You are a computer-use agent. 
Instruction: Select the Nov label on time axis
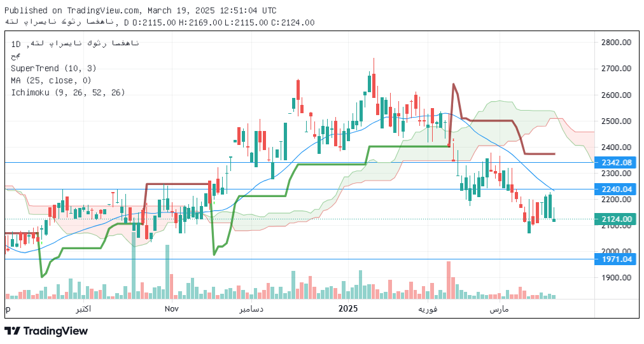pos(171,309)
